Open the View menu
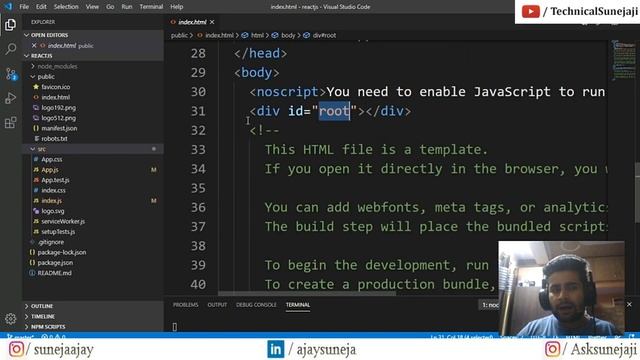Screen dimensions: 640x360 pos(92,7)
